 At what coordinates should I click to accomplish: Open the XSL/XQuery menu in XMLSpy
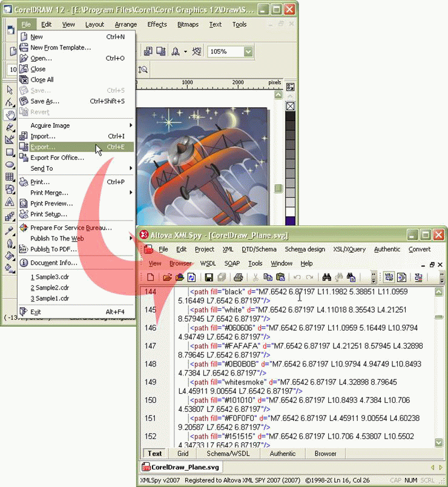coord(349,249)
